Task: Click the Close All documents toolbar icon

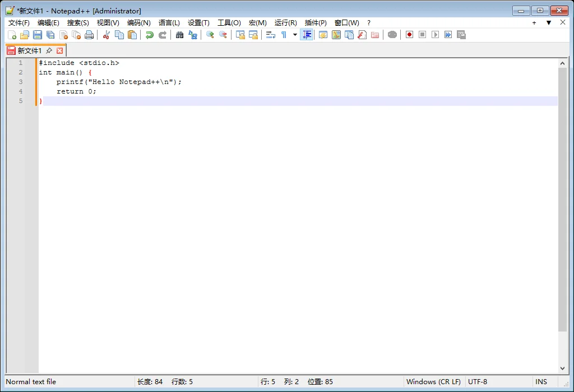Action: coord(76,35)
